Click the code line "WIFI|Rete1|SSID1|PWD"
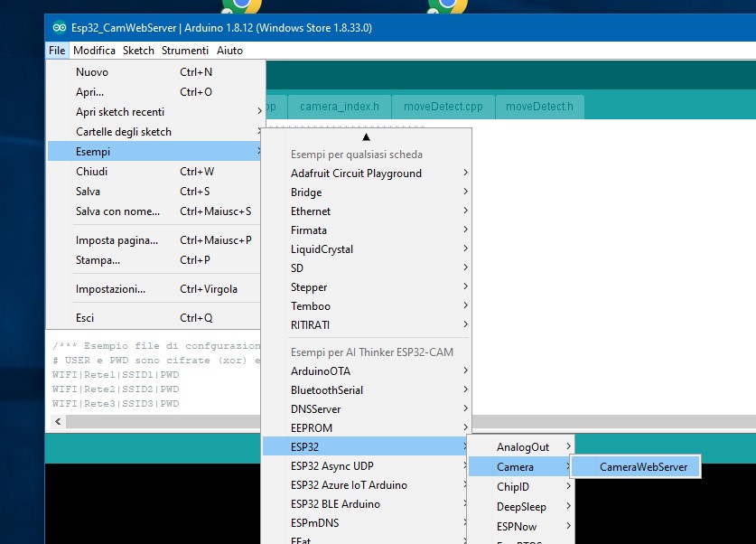 pyautogui.click(x=116, y=375)
